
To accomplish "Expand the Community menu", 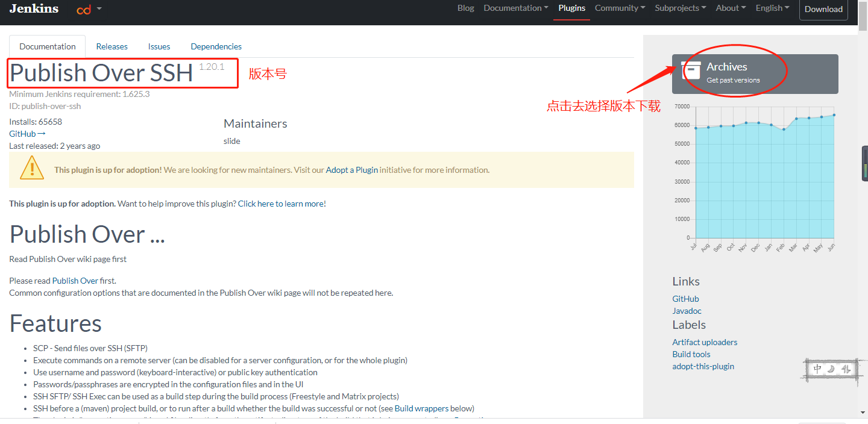I will tap(620, 8).
